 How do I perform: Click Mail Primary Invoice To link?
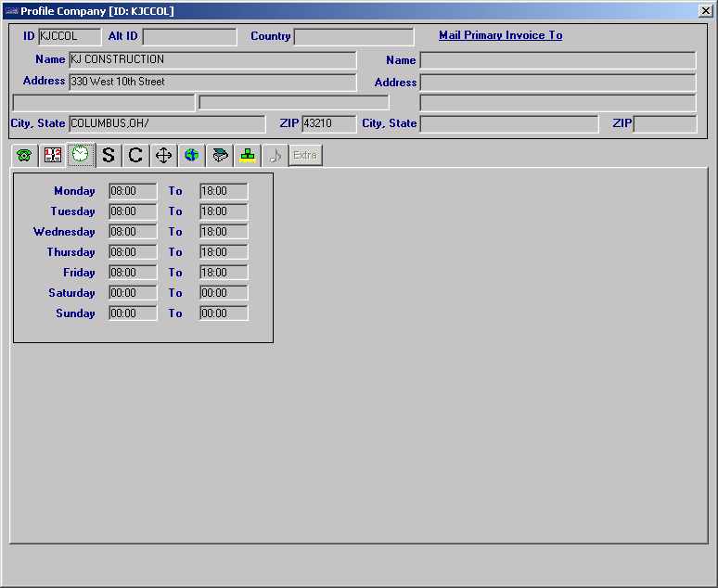tap(501, 35)
